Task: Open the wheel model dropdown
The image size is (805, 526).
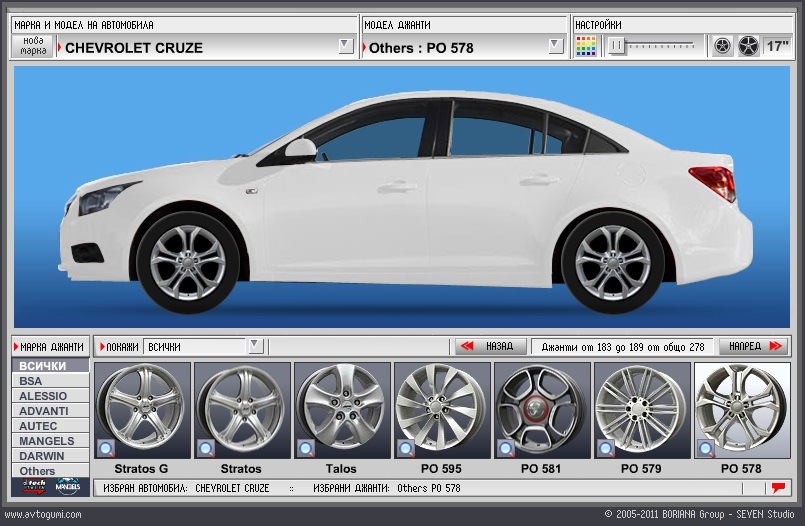Action: pyautogui.click(x=555, y=46)
